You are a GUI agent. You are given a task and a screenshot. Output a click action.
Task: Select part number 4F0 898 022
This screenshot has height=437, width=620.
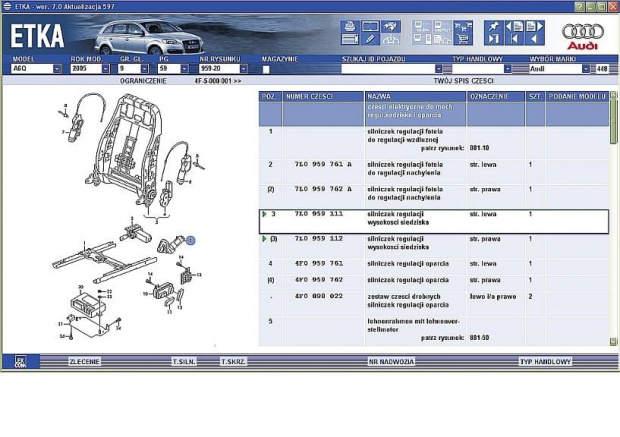point(319,296)
